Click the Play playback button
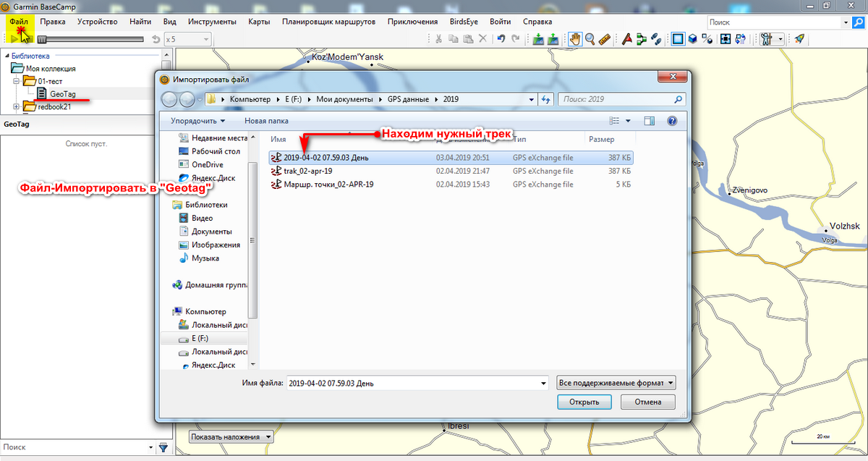The image size is (868, 461). [x=14, y=39]
